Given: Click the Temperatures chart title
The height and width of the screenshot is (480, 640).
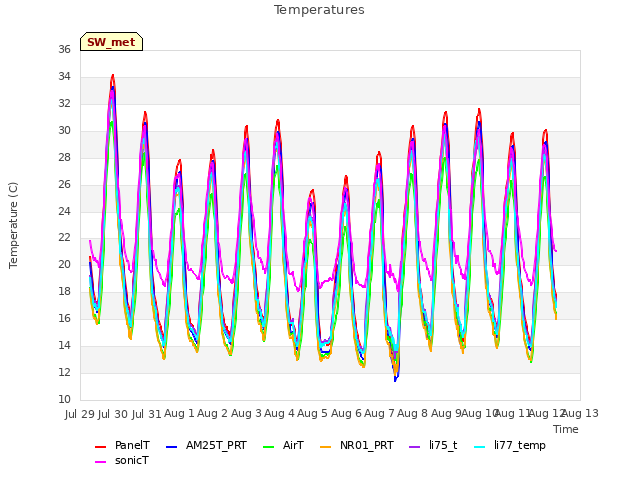Looking at the screenshot, I should click(x=319, y=10).
